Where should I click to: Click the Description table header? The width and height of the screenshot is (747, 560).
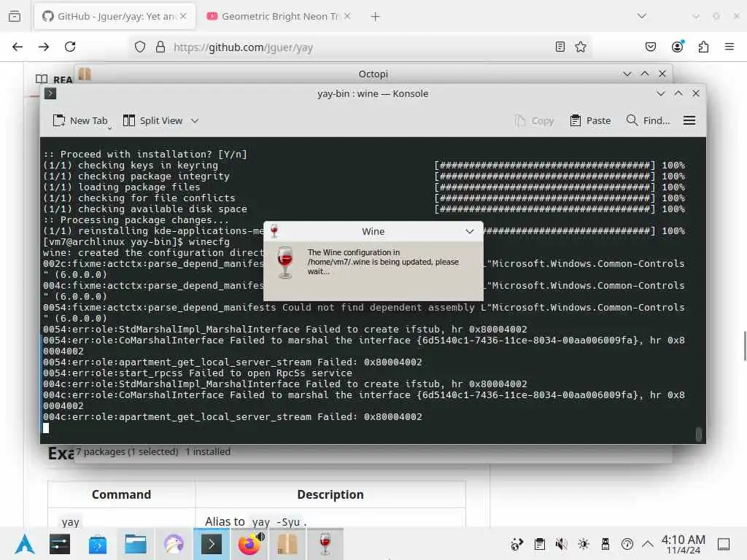330,494
